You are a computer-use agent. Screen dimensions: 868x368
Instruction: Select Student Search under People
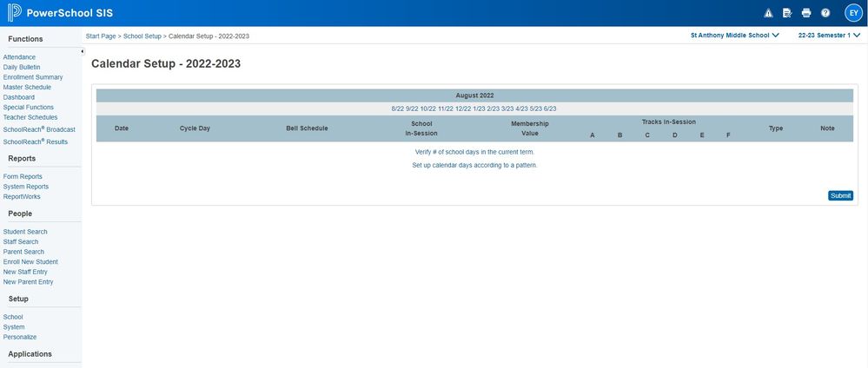tap(25, 232)
